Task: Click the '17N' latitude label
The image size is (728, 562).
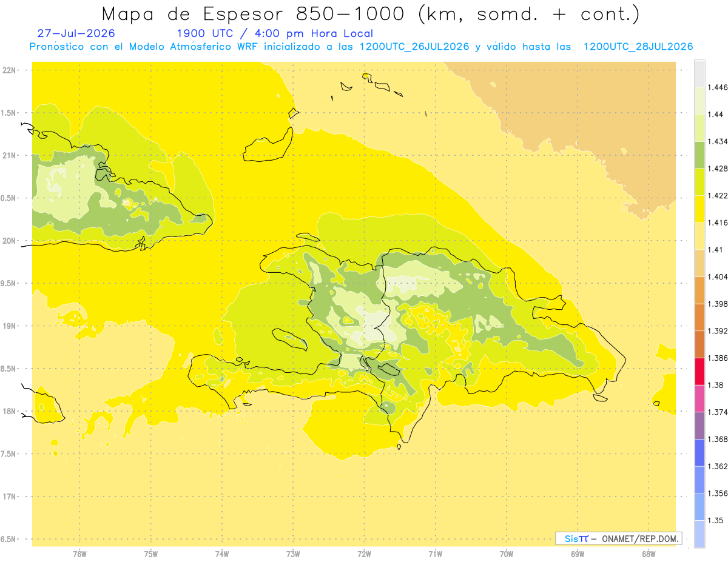Action: pyautogui.click(x=10, y=497)
